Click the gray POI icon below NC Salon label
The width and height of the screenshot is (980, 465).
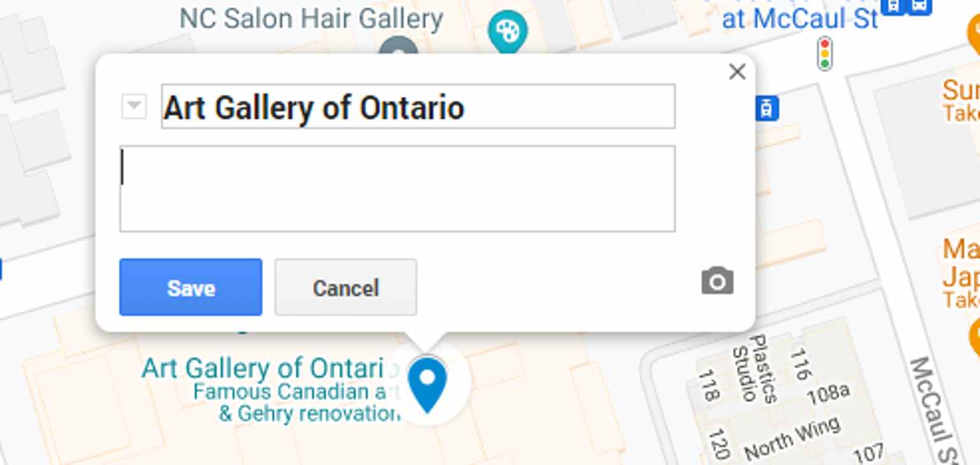[400, 45]
